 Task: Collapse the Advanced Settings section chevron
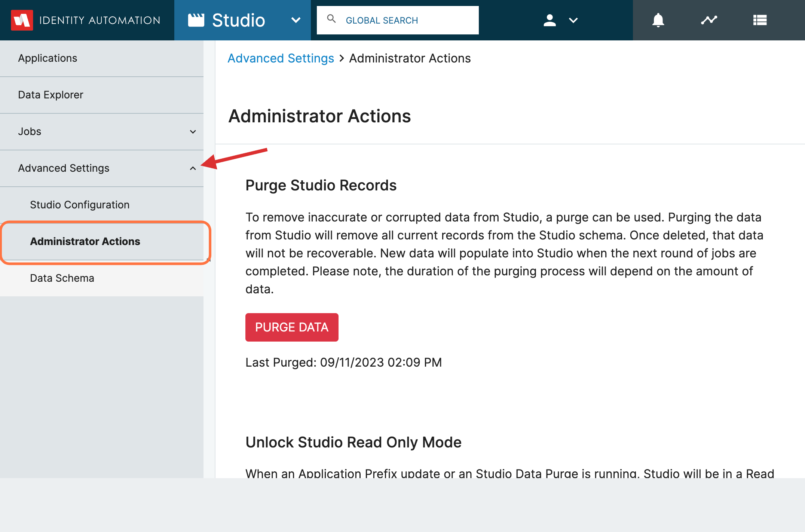point(193,168)
